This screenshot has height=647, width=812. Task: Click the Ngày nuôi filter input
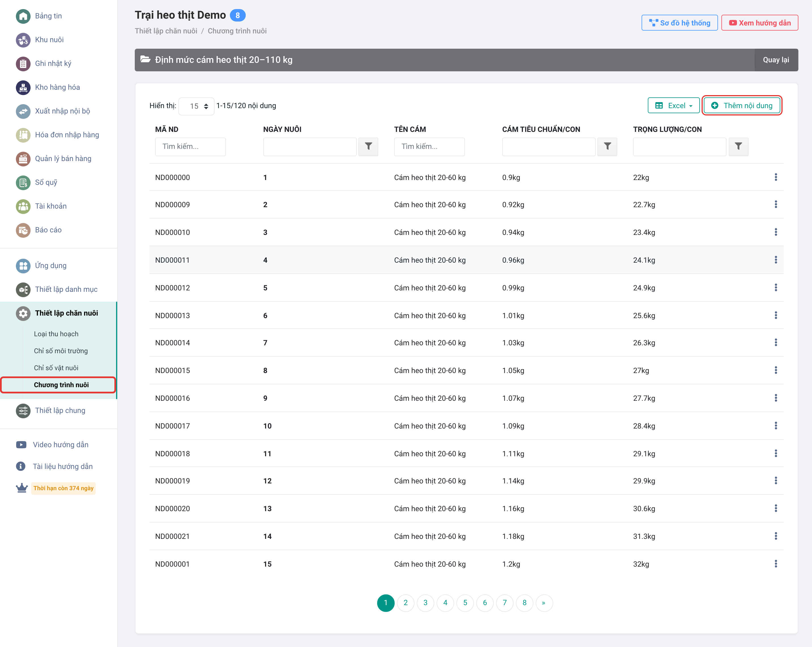pos(309,147)
